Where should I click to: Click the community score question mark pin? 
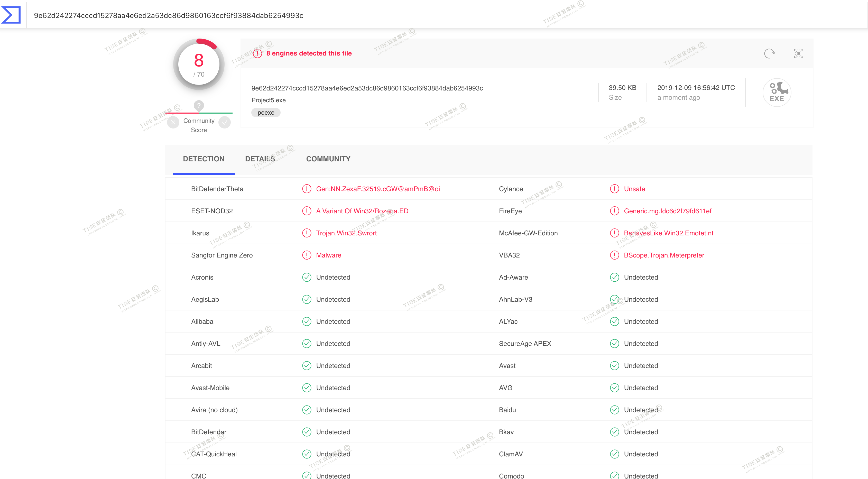199,106
